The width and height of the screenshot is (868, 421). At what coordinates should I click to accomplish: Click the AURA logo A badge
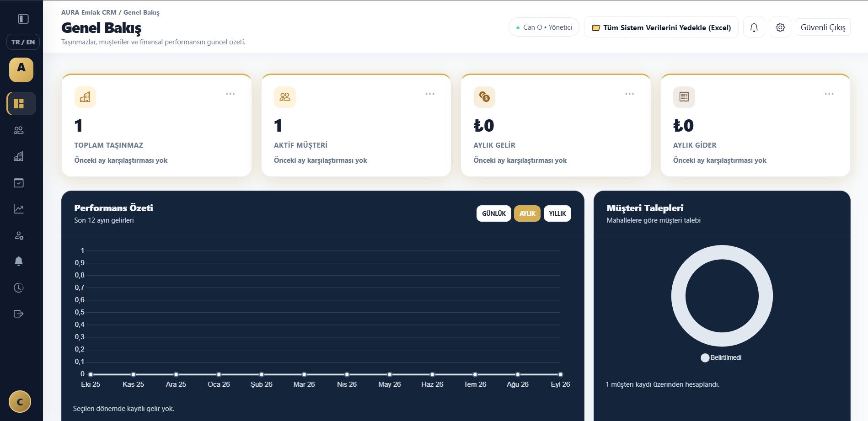21,70
